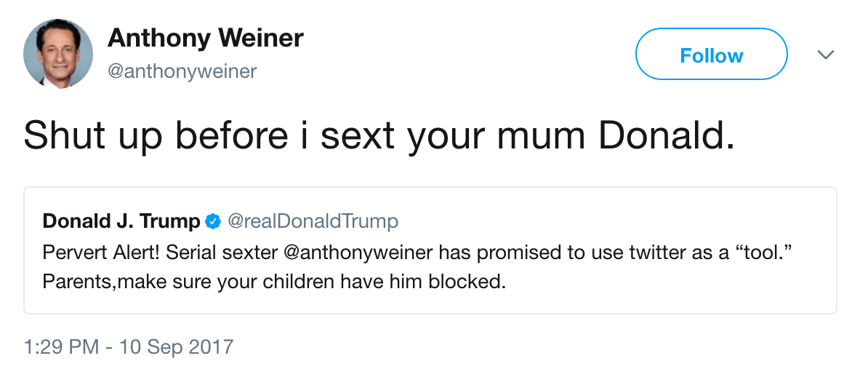Click the @realDonaldTrump handle
This screenshot has width=868, height=377.
click(x=313, y=221)
